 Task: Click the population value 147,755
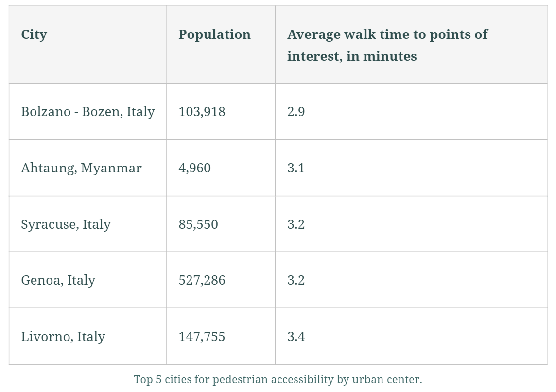point(202,337)
